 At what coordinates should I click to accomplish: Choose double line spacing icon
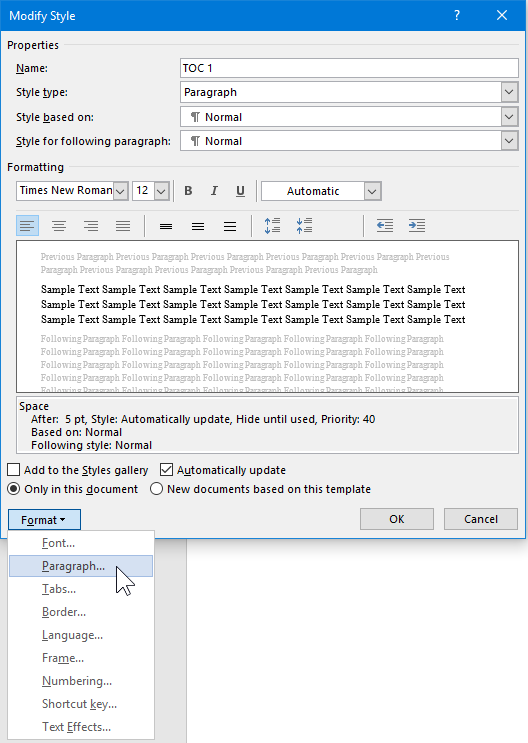pos(230,226)
